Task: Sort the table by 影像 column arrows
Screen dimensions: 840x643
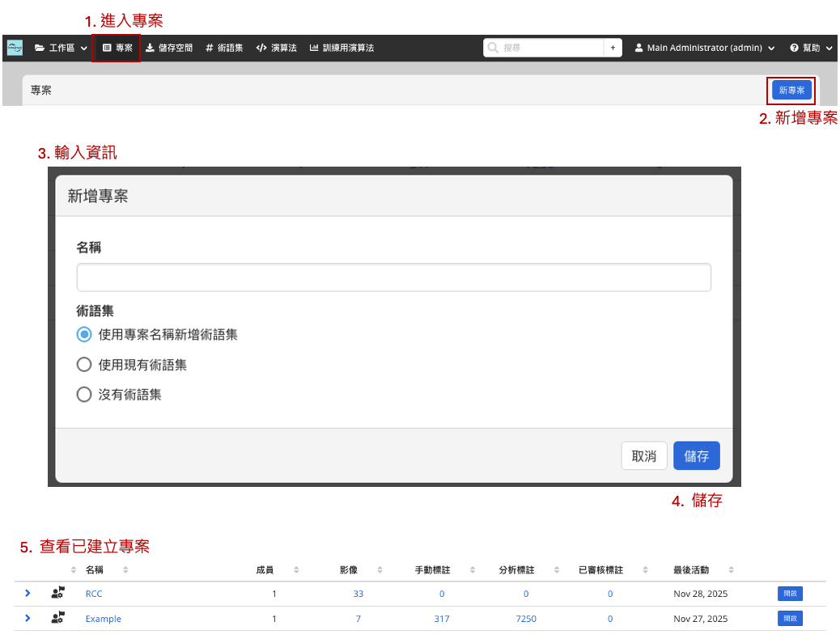Action: 380,570
